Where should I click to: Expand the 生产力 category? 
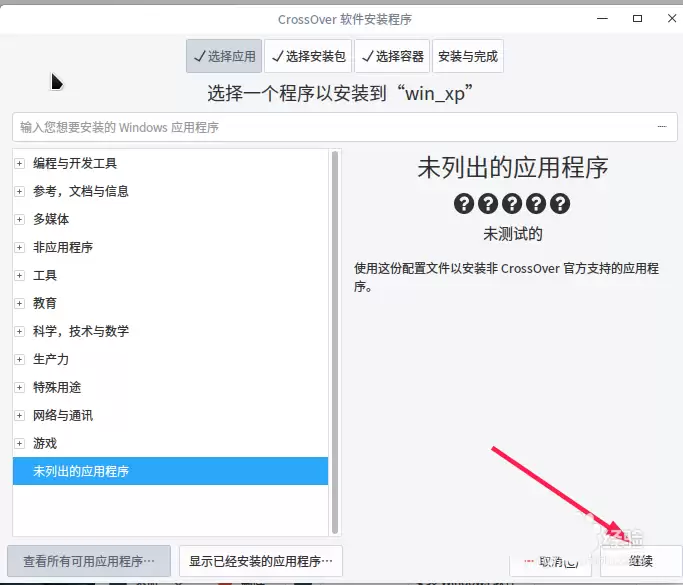coord(20,359)
